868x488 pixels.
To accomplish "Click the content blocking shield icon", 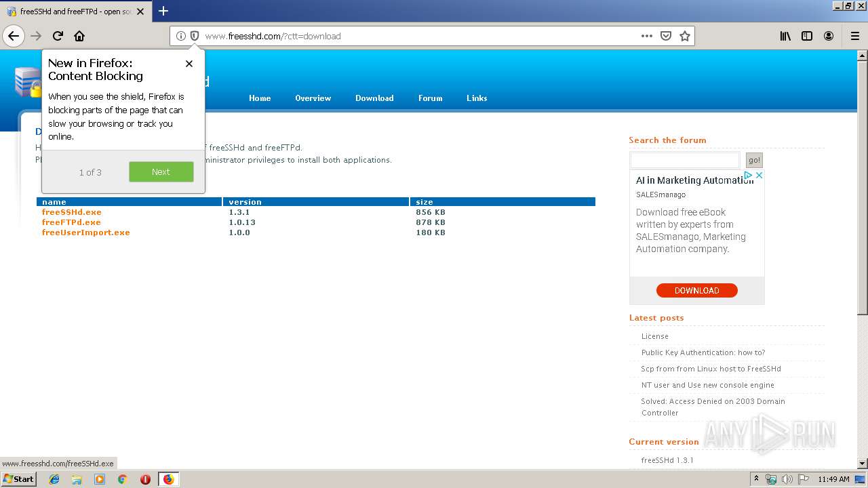I will pos(195,36).
